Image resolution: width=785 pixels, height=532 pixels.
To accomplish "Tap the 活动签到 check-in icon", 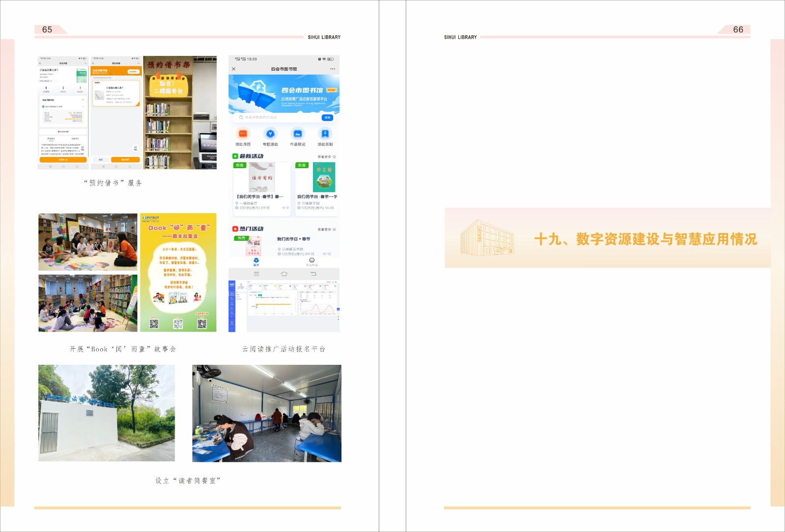I will pyautogui.click(x=325, y=134).
